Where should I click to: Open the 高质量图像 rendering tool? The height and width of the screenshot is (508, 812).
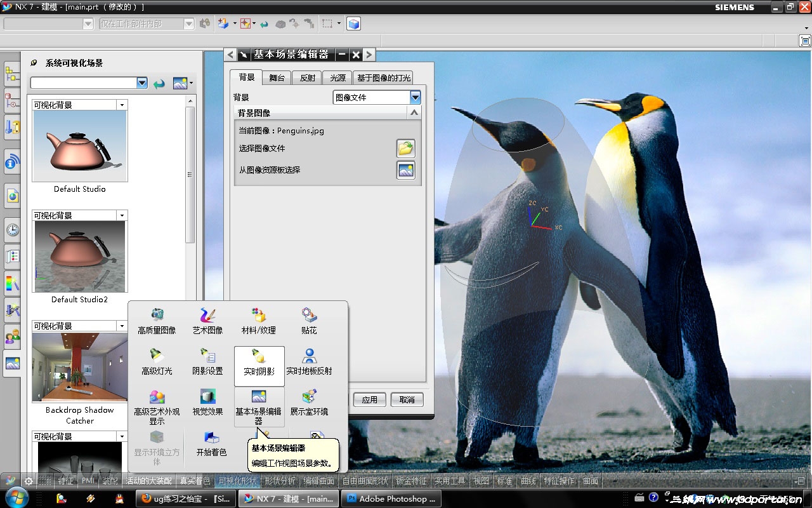(157, 321)
